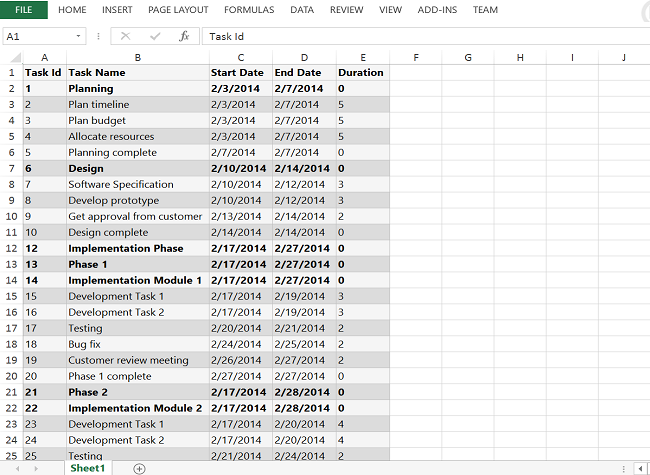Open the FORMULAS tab
The image size is (650, 475).
249,10
